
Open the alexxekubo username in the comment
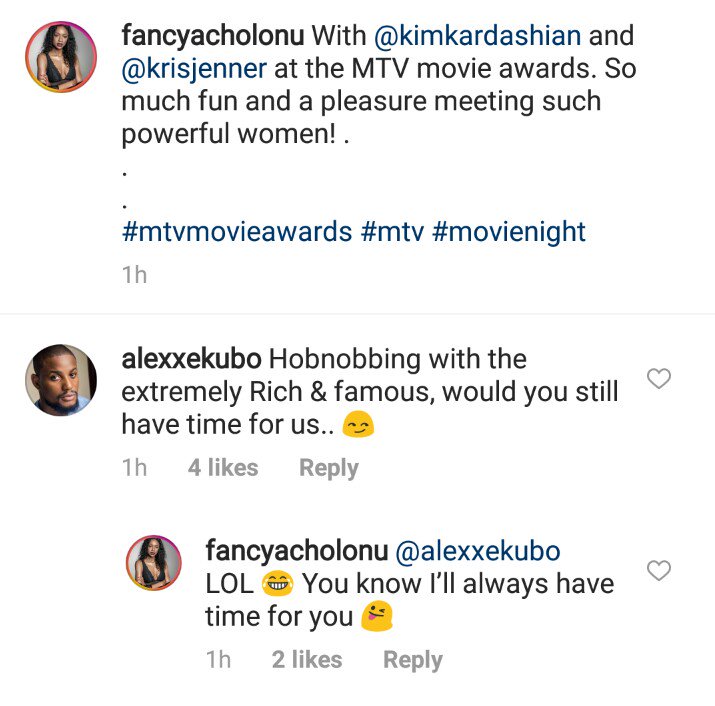(191, 359)
